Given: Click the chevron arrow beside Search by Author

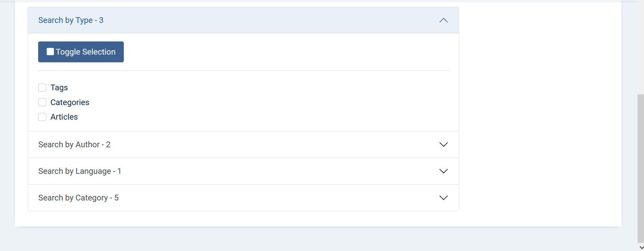Looking at the screenshot, I should pyautogui.click(x=443, y=145).
